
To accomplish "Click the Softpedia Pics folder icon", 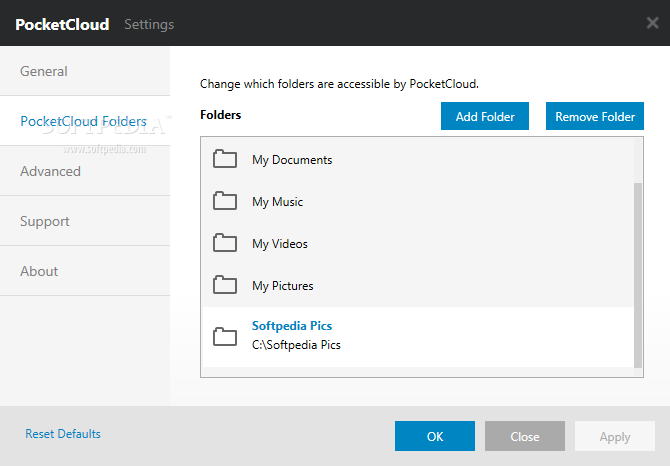I will tap(225, 336).
